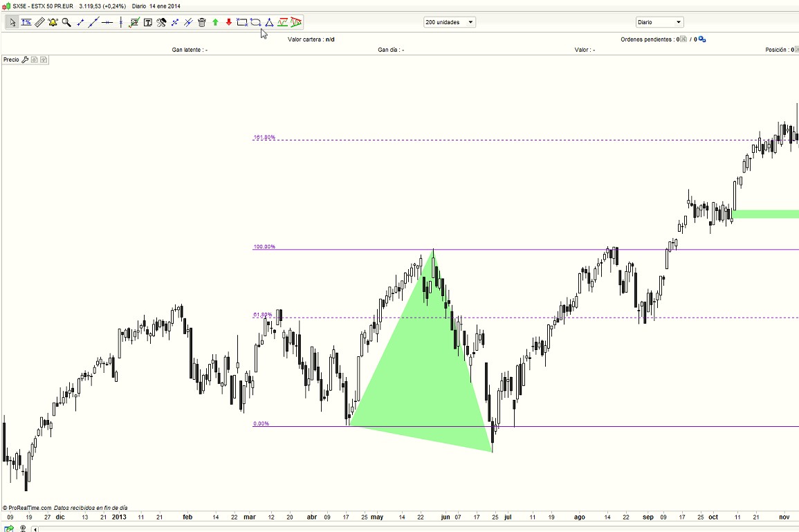Select the text annotation tool
Image resolution: width=799 pixels, height=532 pixels.
click(148, 22)
